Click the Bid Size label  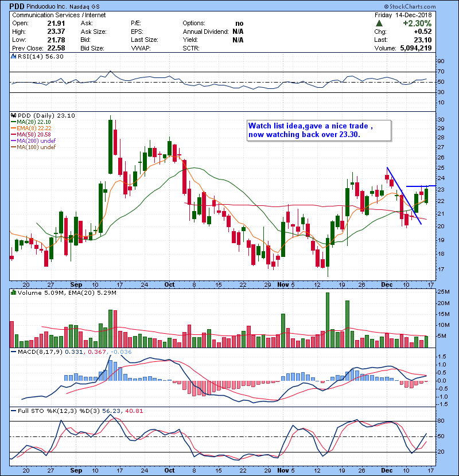92,48
